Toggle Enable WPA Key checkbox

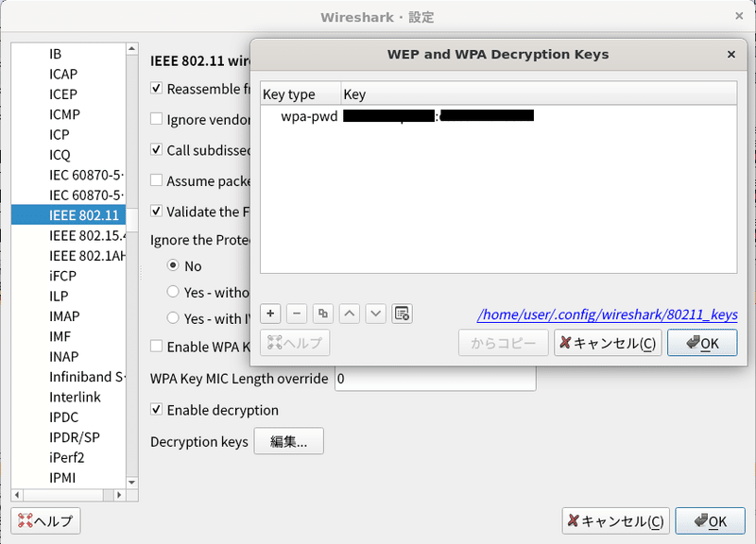tap(156, 346)
